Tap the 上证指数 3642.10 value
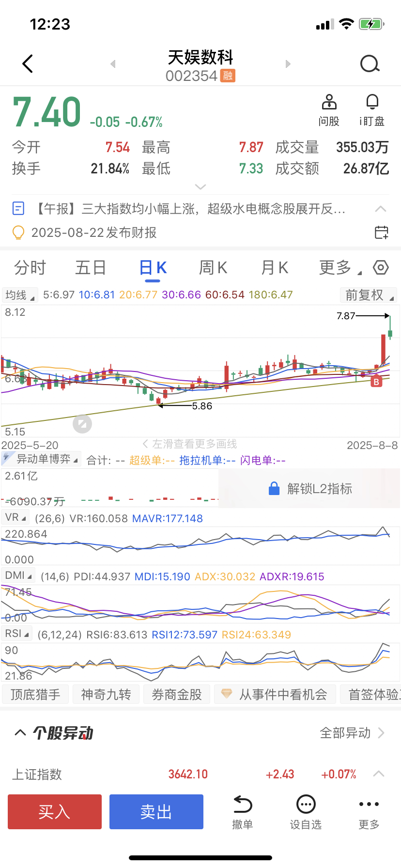This screenshot has height=868, width=401. click(188, 774)
